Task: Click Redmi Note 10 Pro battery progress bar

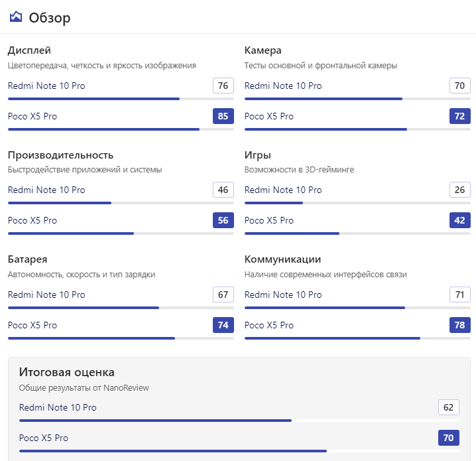Action: (x=121, y=308)
